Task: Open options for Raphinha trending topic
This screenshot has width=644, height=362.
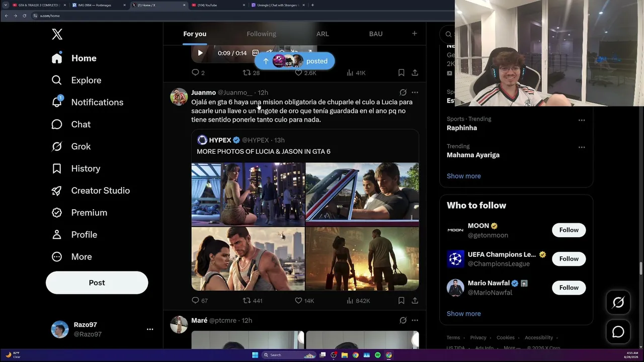Action: click(582, 120)
